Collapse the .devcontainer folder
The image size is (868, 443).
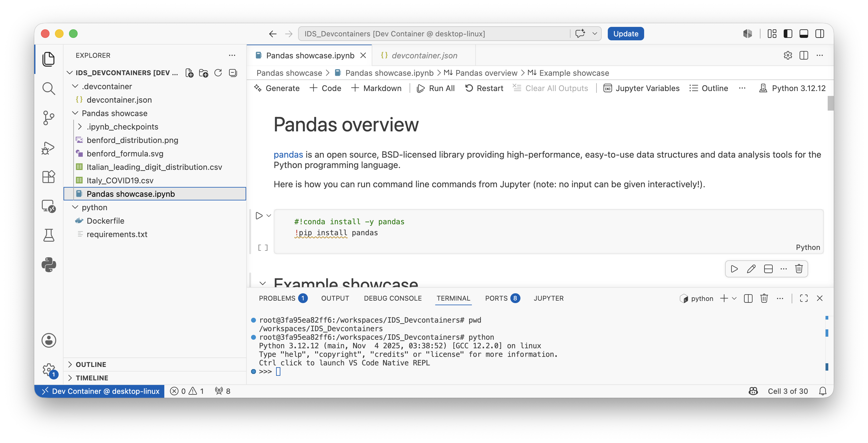coord(75,86)
